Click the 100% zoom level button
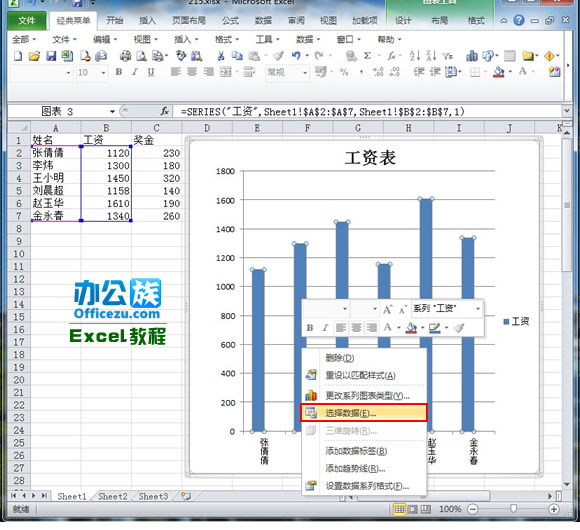 point(450,509)
